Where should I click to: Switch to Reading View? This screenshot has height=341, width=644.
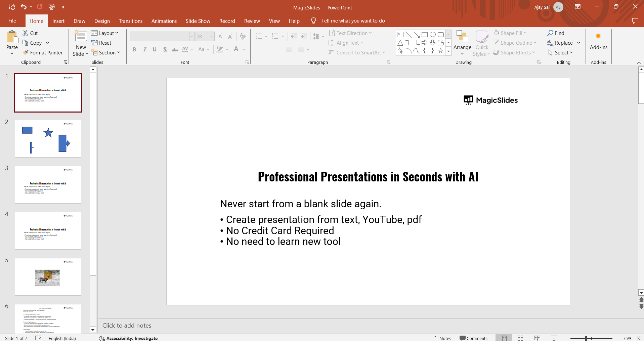pyautogui.click(x=537, y=338)
